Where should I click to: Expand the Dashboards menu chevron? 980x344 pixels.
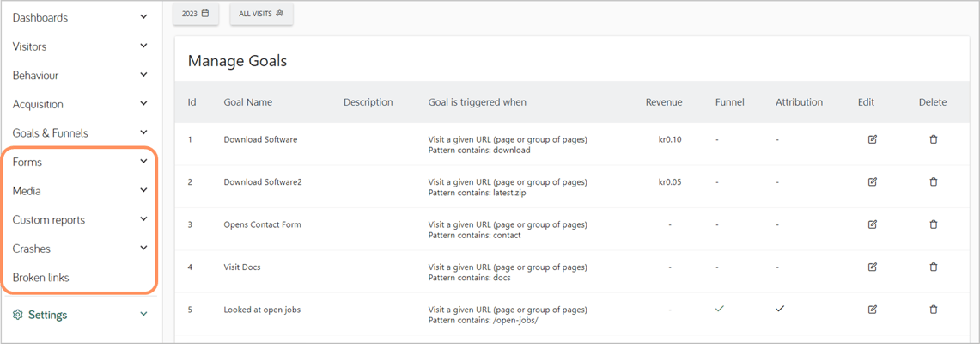[143, 17]
